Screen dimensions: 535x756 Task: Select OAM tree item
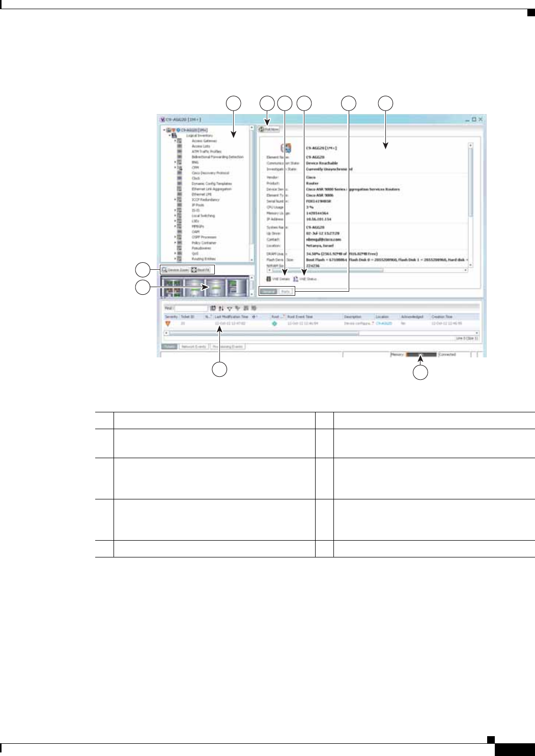pos(195,232)
